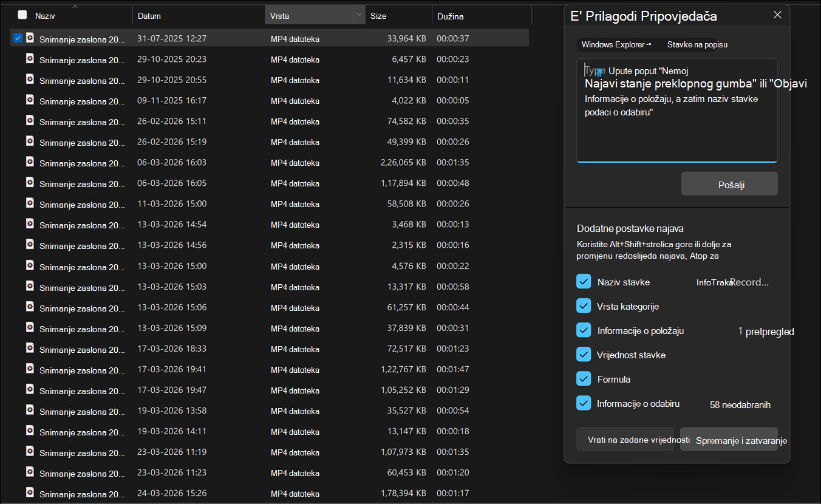Click the file icon dated 17-03-2026 19:41
The height and width of the screenshot is (504, 821).
tap(30, 369)
